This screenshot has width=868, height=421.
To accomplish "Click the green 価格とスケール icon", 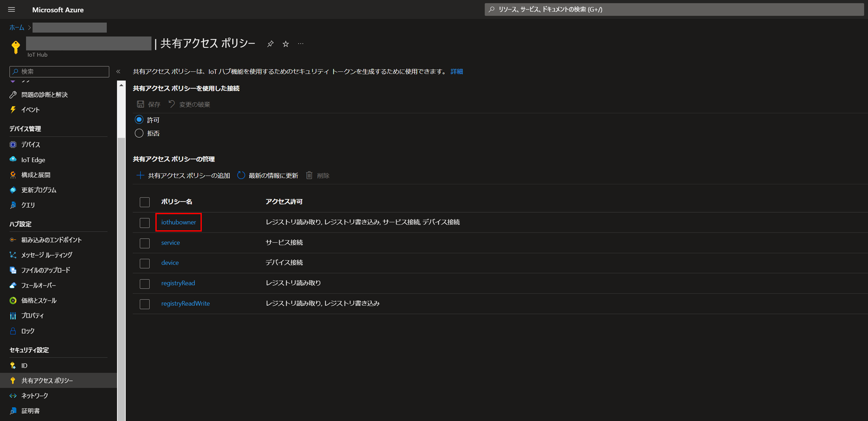I will click(x=13, y=301).
